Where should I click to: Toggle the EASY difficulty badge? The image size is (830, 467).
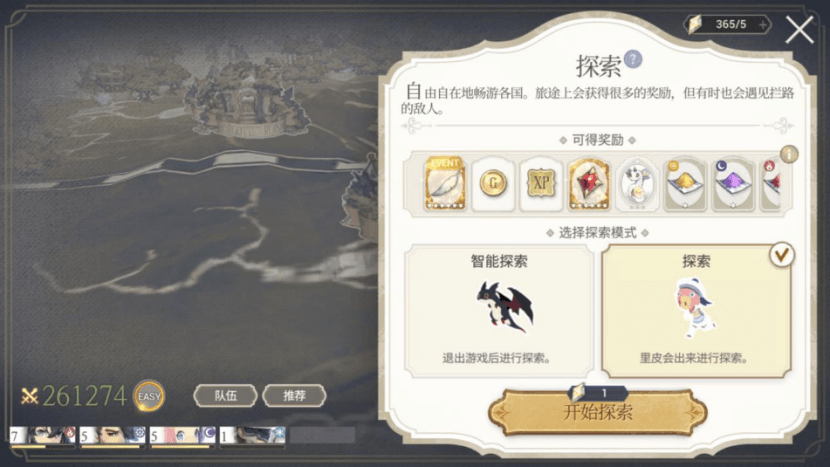149,396
